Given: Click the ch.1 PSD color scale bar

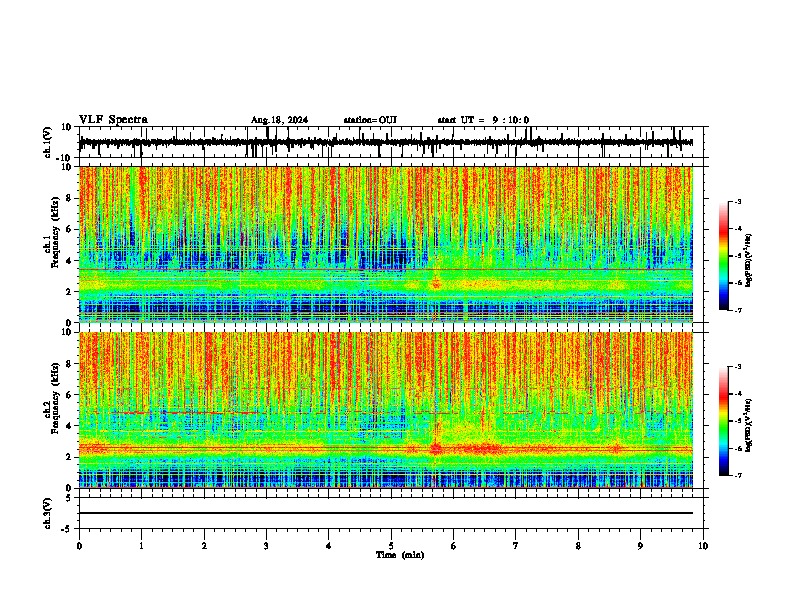Looking at the screenshot, I should [x=724, y=256].
